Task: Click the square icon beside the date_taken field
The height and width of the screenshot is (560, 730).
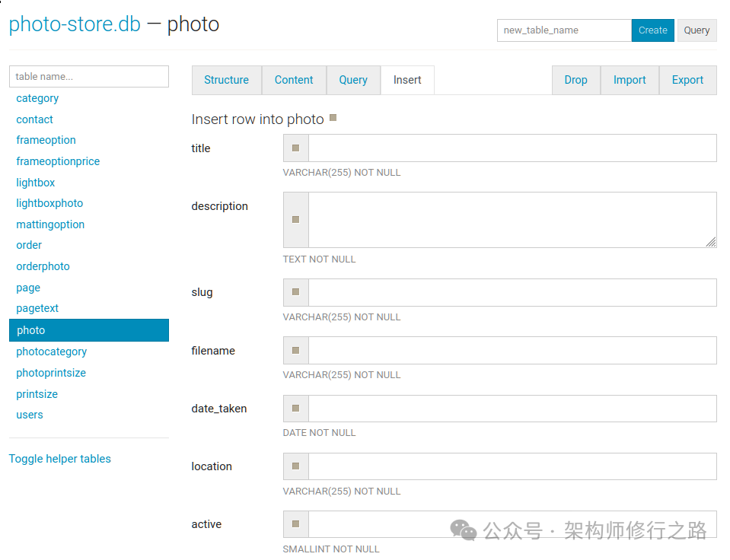Action: (x=295, y=409)
